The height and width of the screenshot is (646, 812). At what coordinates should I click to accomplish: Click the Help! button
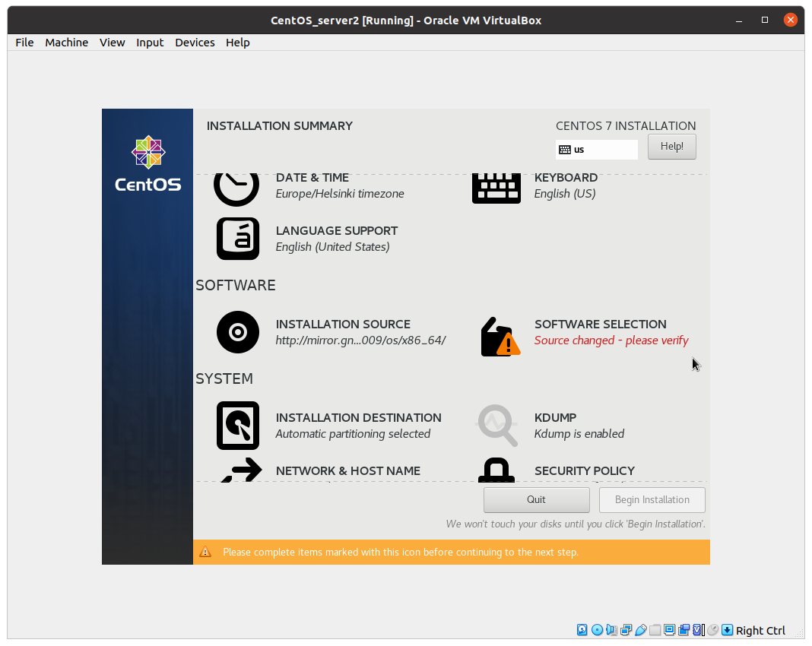pos(671,147)
